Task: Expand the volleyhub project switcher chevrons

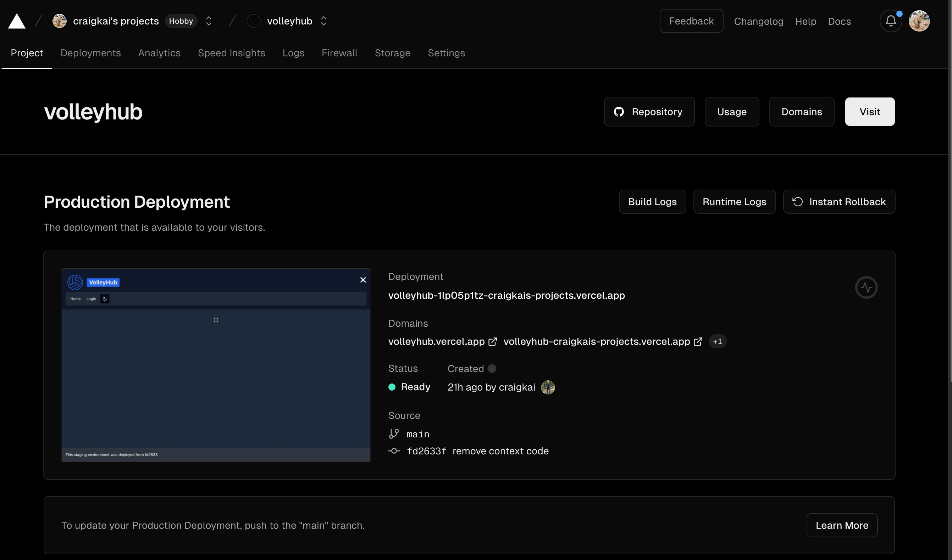Action: 323,21
